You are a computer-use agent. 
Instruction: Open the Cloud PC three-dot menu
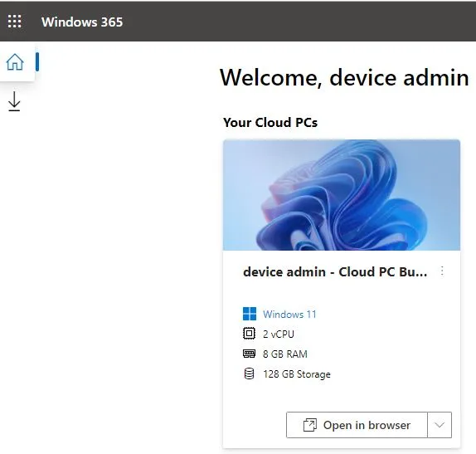(x=442, y=271)
